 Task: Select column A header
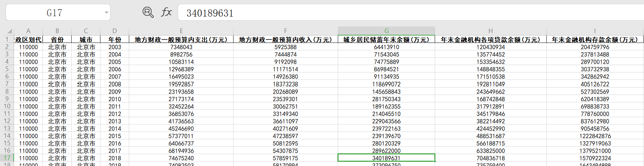point(28,31)
